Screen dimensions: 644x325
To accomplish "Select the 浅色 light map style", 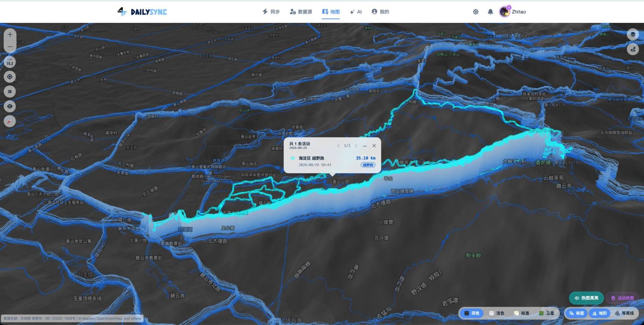I will 497,313.
